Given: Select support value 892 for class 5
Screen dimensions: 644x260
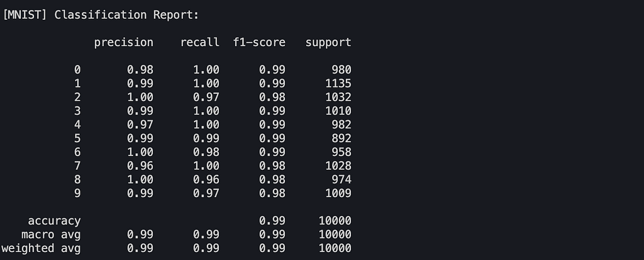Looking at the screenshot, I should 341,138.
